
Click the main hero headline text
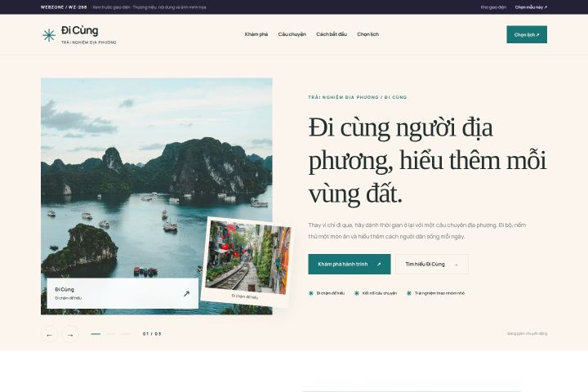pos(427,160)
